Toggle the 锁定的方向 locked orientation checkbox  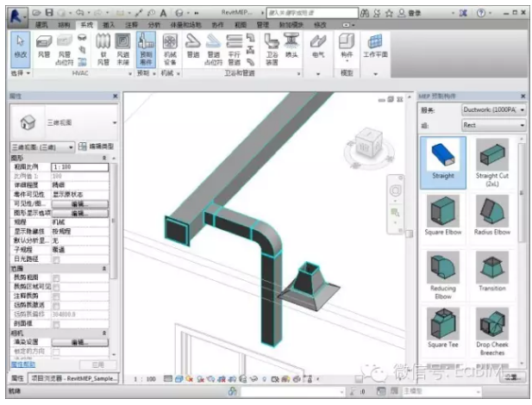[56, 352]
